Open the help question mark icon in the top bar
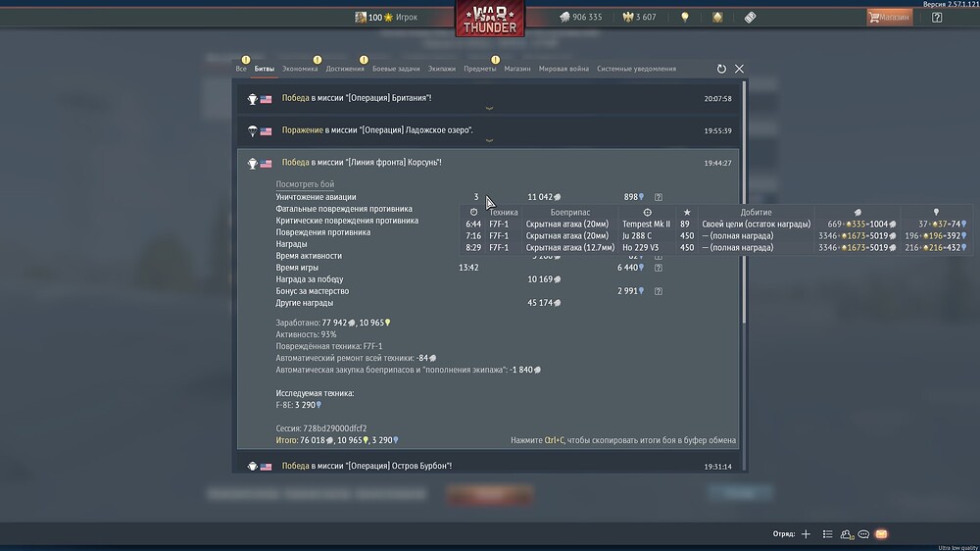This screenshot has width=980, height=551. 937,17
